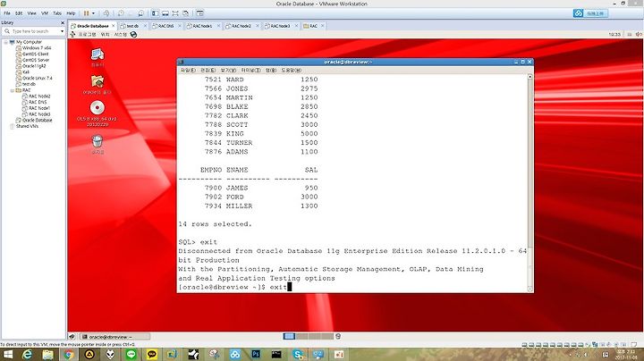
Task: Click the guest web browser launcher icon
Action: pos(133,35)
